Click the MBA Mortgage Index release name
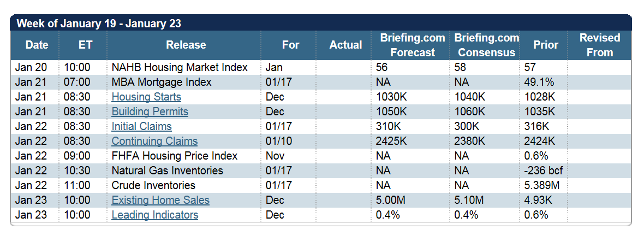The width and height of the screenshot is (644, 247). (x=162, y=83)
